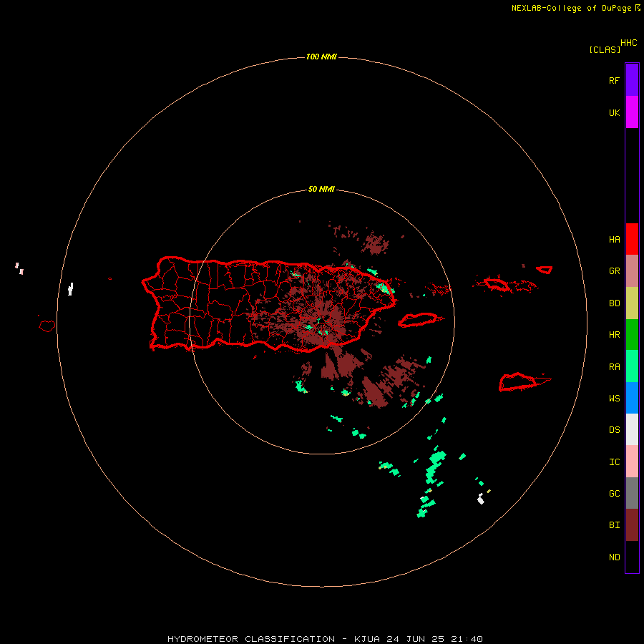The width and height of the screenshot is (644, 644).
Task: Click the '50 NMI' range ring label
Action: [x=321, y=190]
